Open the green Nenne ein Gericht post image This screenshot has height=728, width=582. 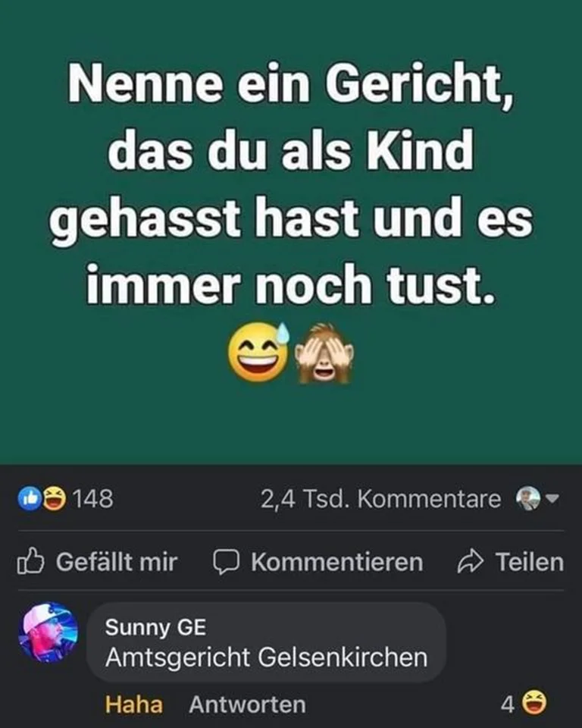coord(291,232)
